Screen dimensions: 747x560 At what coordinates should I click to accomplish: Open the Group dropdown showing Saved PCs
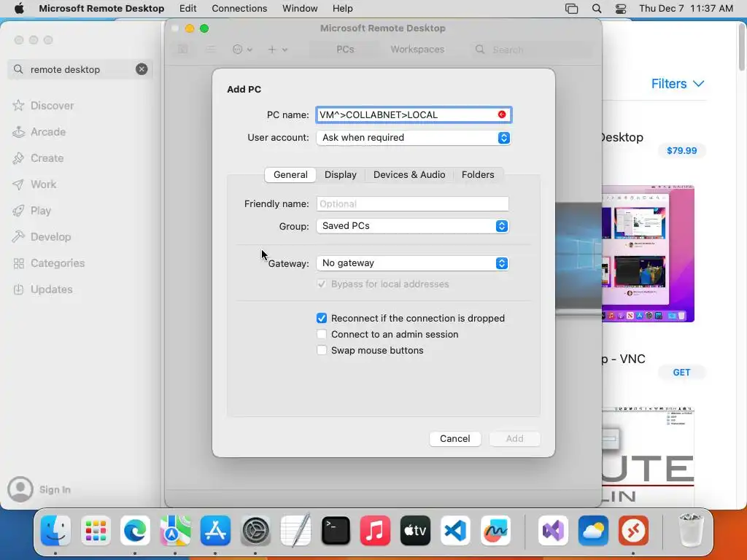(413, 226)
